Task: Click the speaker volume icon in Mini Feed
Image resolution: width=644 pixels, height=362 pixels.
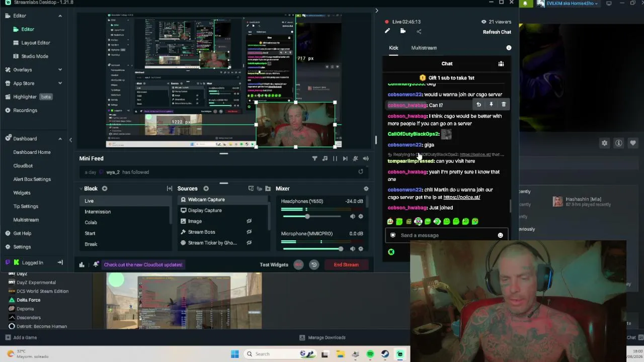Action: (x=366, y=158)
